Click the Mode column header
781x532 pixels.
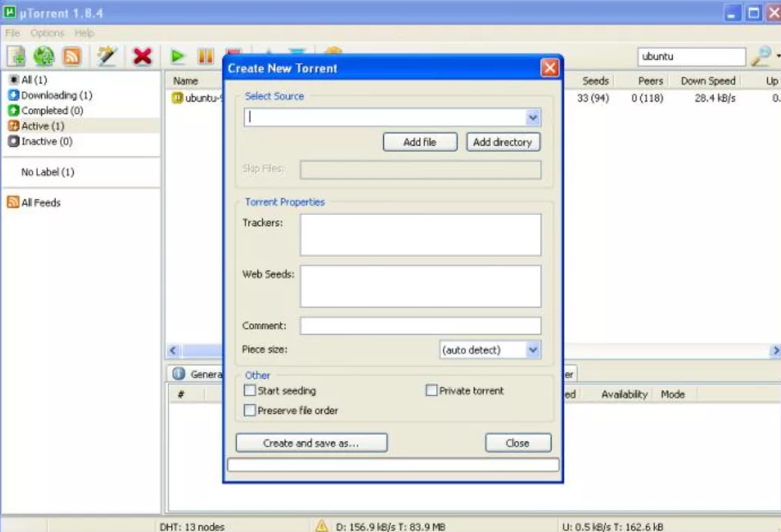click(672, 395)
